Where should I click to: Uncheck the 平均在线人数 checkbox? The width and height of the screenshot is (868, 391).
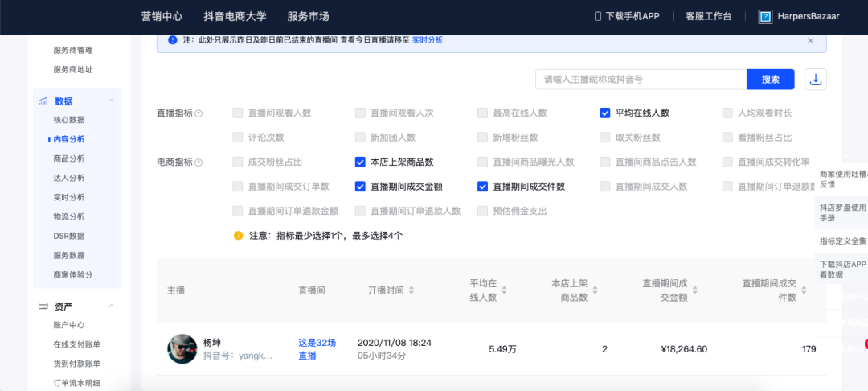[x=604, y=113]
